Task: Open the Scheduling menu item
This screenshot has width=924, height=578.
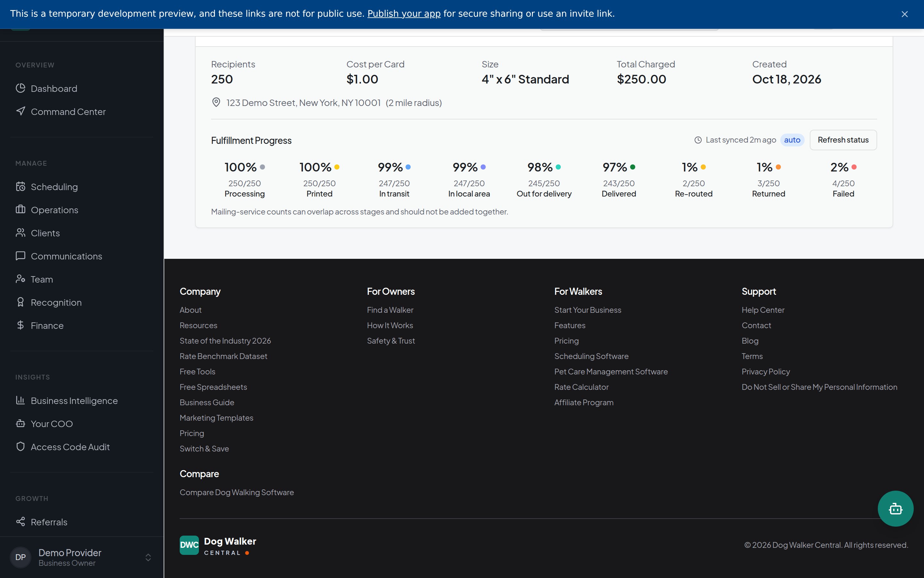Action: click(82, 187)
